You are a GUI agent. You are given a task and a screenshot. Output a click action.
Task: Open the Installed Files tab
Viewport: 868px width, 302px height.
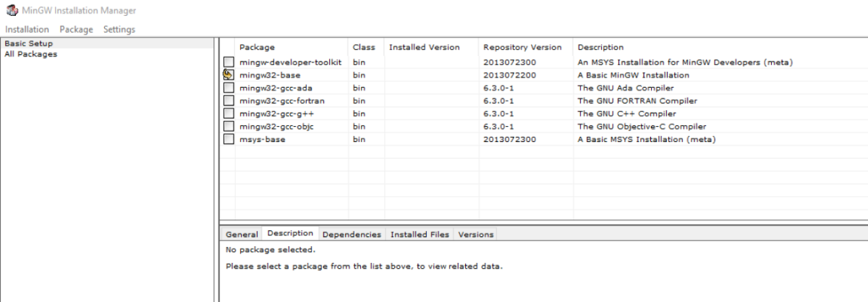click(x=420, y=235)
